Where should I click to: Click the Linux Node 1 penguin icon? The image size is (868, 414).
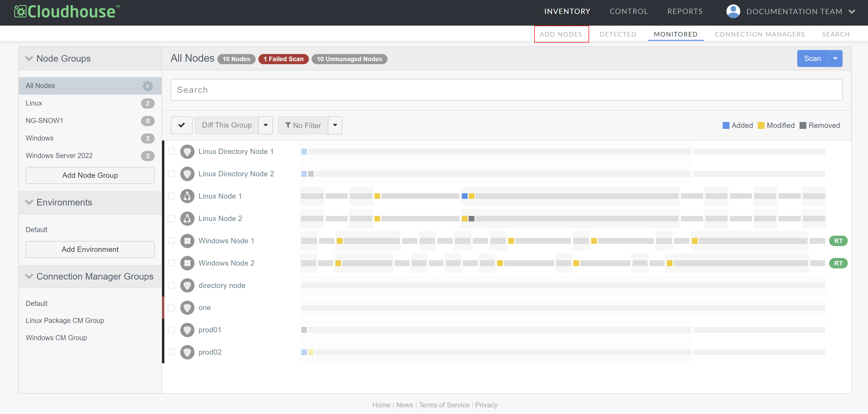pos(187,196)
